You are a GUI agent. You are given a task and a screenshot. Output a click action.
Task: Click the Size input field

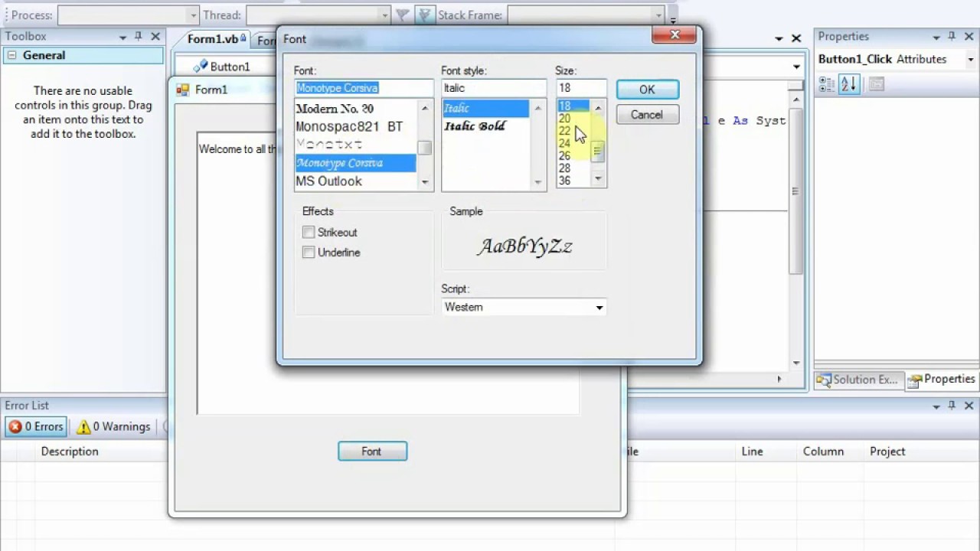(x=581, y=88)
